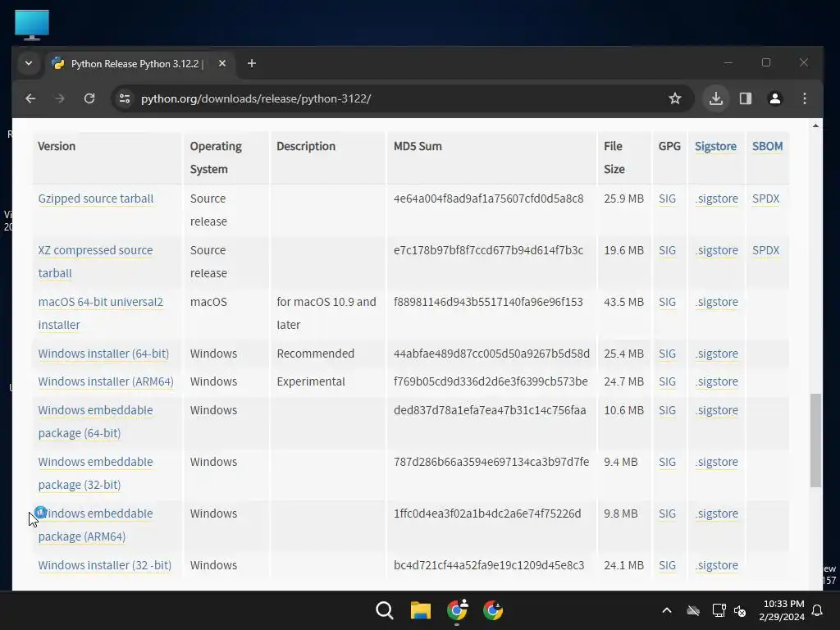Click the page's vertical scrollbar thumb
The height and width of the screenshot is (630, 840).
[x=815, y=441]
